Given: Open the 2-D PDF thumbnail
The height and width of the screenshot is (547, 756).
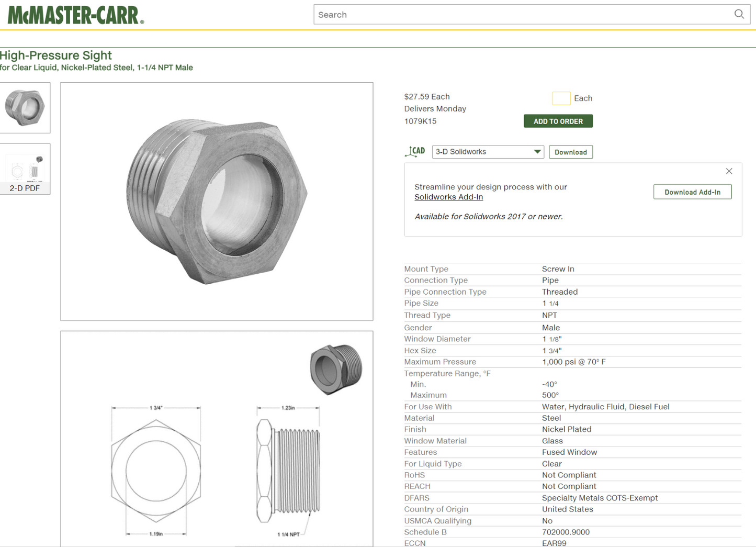Looking at the screenshot, I should (x=25, y=169).
